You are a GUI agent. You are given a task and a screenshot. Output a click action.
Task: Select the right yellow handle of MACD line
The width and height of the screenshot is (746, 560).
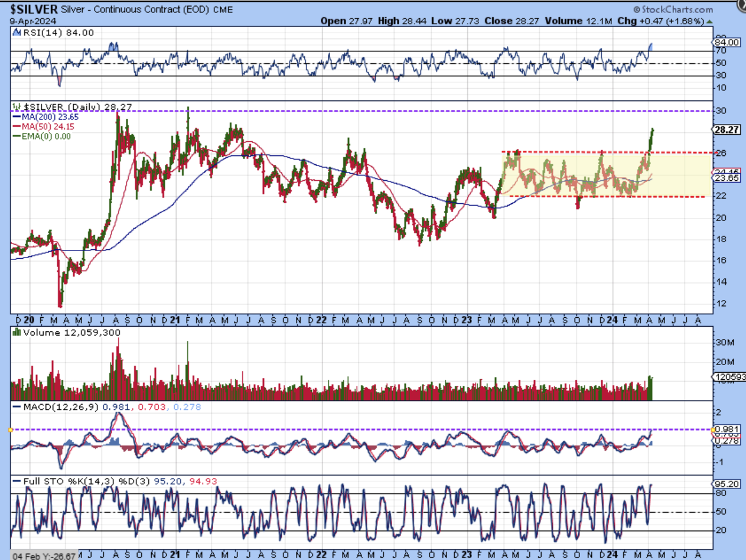pyautogui.click(x=714, y=429)
